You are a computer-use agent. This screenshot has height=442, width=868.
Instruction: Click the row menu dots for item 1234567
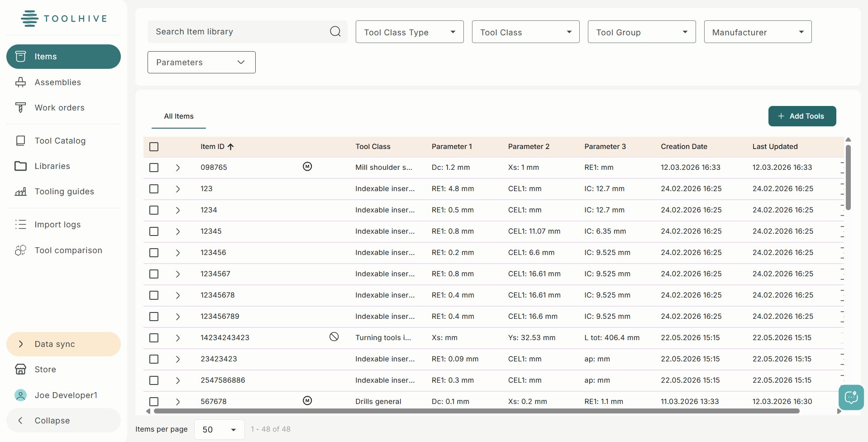(x=842, y=274)
